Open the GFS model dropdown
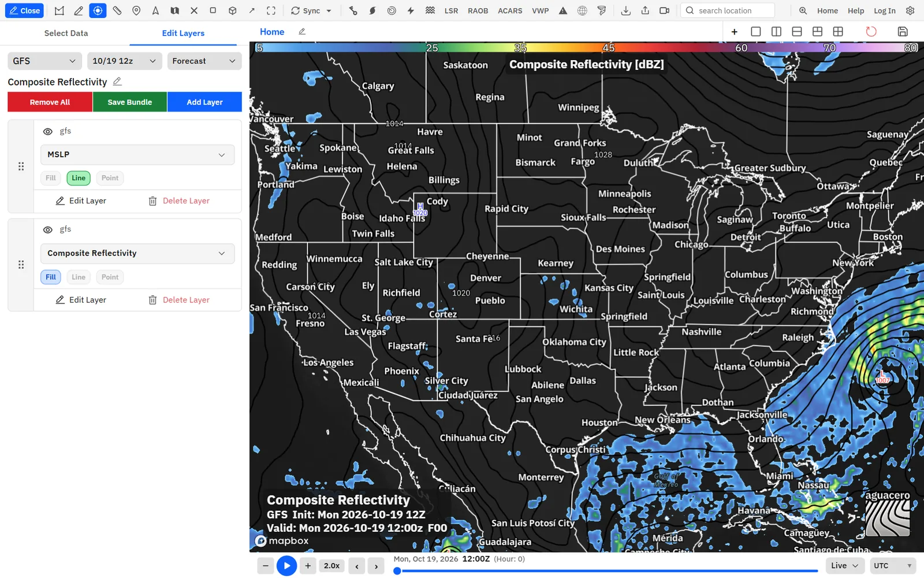 (44, 61)
